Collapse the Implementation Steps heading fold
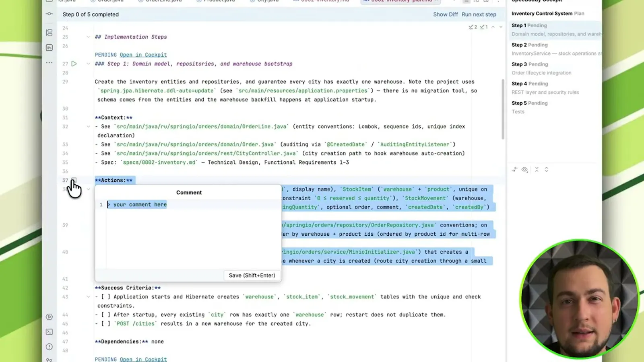644x362 pixels. pos(88,37)
